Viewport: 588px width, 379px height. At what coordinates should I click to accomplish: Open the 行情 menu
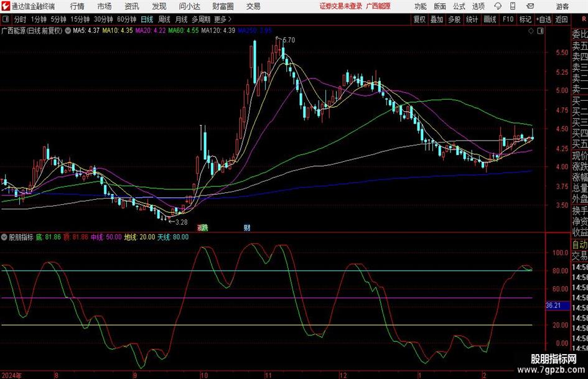[x=77, y=6]
